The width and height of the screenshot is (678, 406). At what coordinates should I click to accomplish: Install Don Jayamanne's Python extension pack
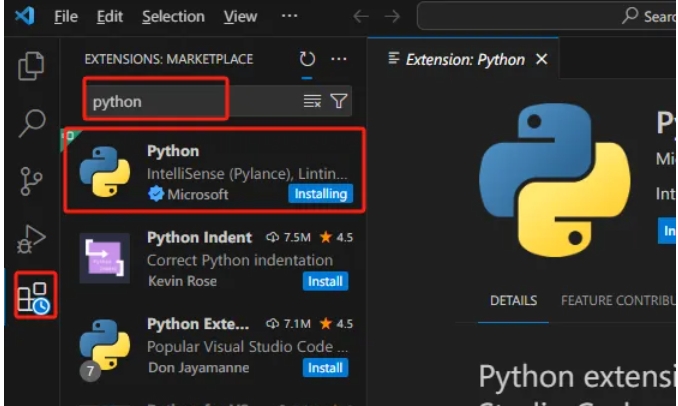pyautogui.click(x=325, y=367)
